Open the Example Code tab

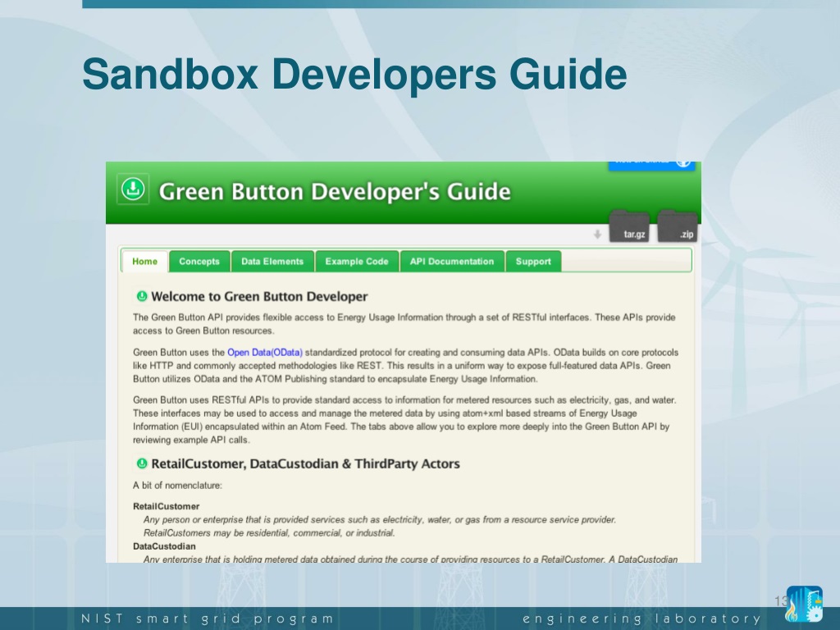[357, 262]
